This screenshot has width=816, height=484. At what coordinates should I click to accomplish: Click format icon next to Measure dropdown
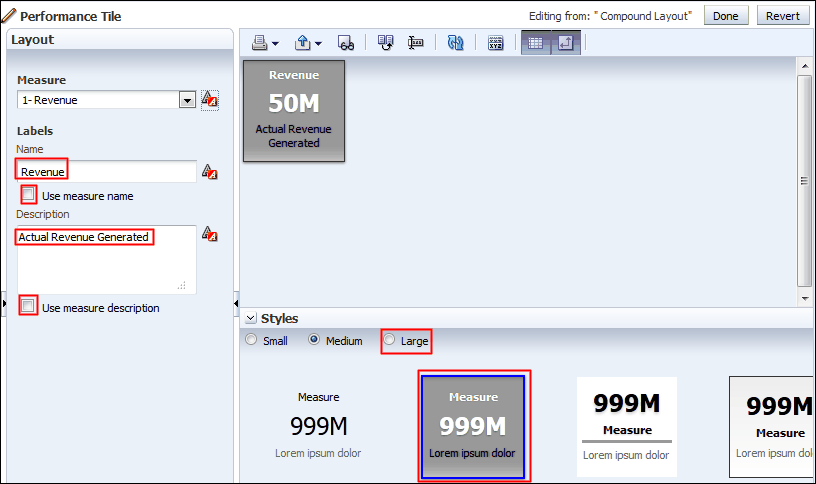[210, 99]
